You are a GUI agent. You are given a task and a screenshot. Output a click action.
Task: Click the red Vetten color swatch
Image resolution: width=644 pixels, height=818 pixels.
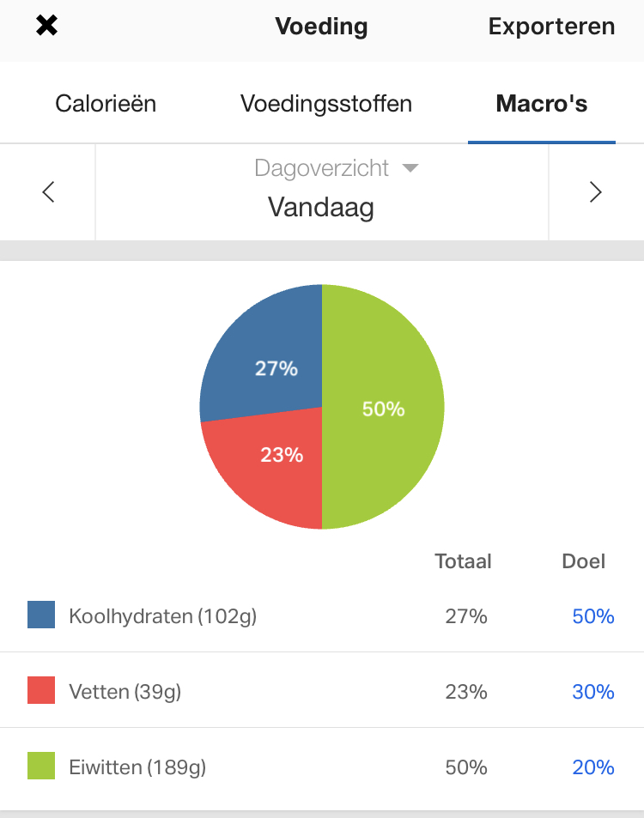pos(41,690)
